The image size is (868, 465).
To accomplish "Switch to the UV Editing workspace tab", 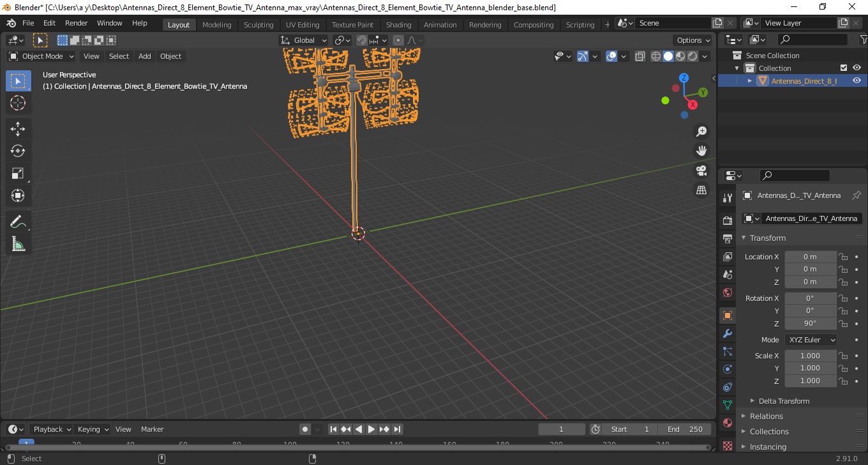I will pyautogui.click(x=303, y=25).
